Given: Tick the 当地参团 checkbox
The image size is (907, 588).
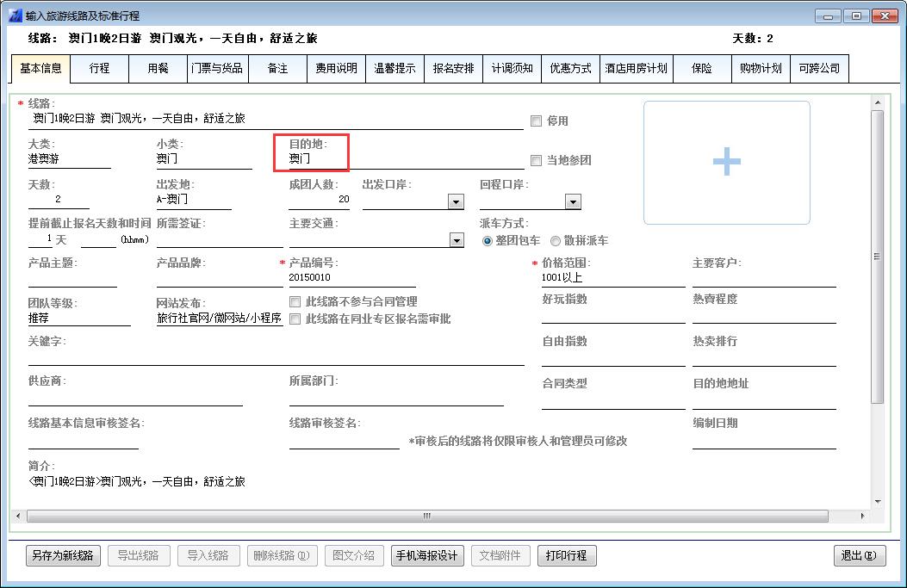Looking at the screenshot, I should pyautogui.click(x=536, y=160).
